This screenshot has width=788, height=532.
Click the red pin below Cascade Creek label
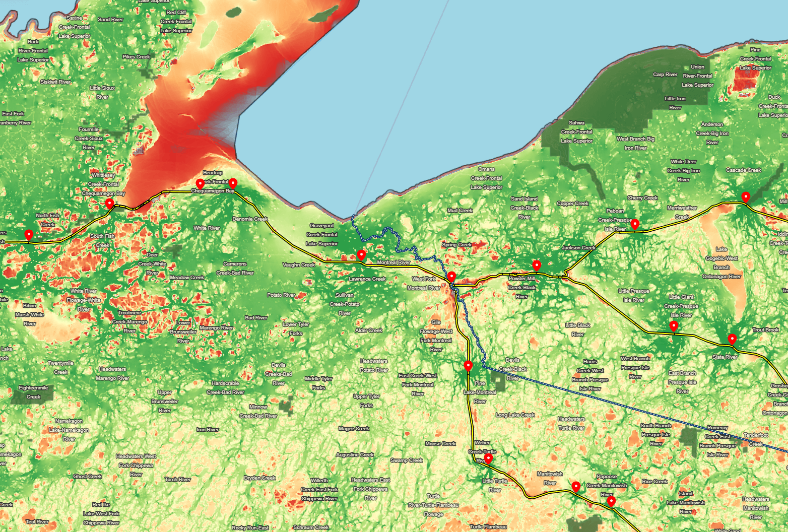(746, 197)
